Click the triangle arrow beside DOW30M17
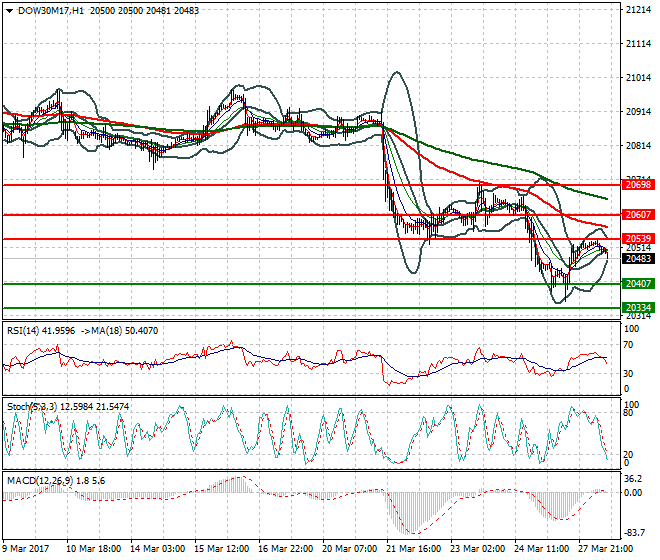Image resolution: width=660 pixels, height=560 pixels. [x=9, y=11]
